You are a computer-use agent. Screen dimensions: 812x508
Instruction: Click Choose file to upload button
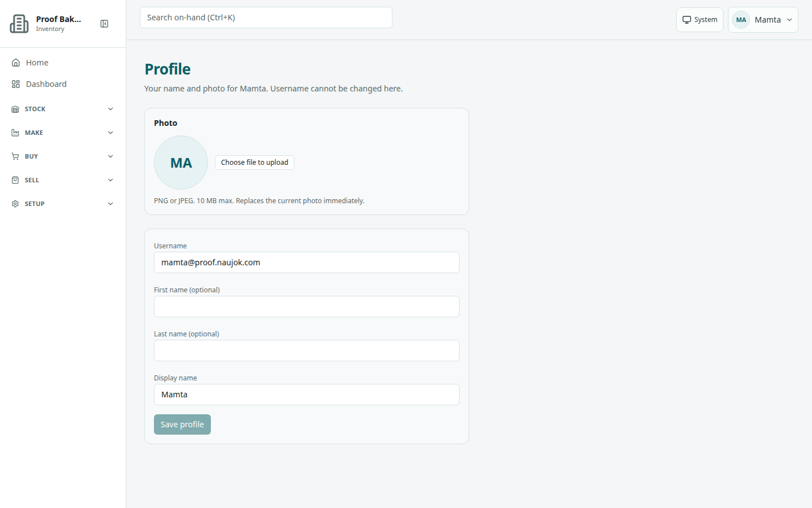click(x=254, y=163)
